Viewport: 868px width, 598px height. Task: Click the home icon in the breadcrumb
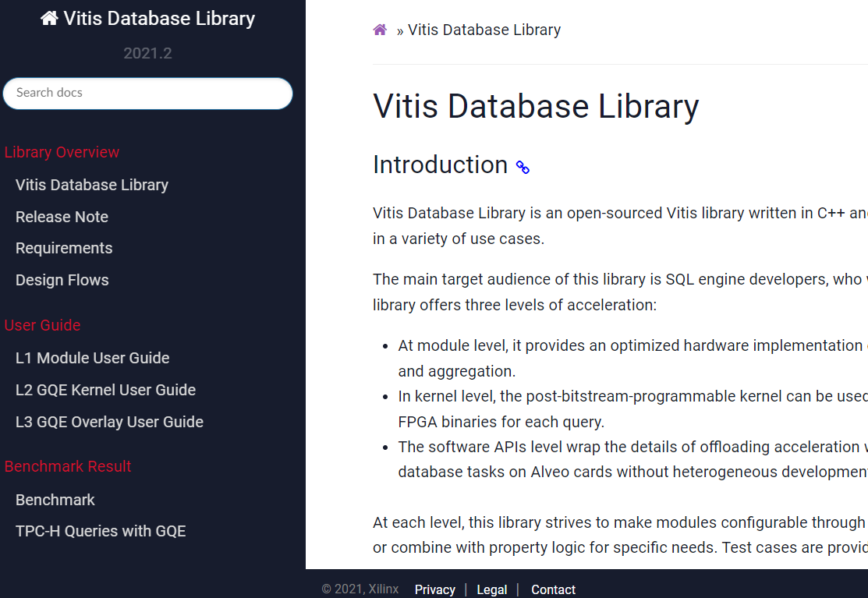[380, 30]
